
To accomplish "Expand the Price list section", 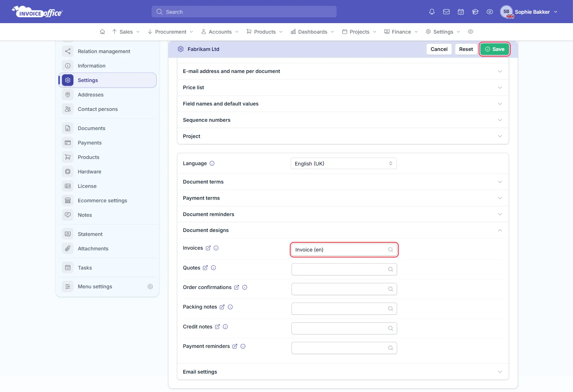I will click(x=343, y=87).
